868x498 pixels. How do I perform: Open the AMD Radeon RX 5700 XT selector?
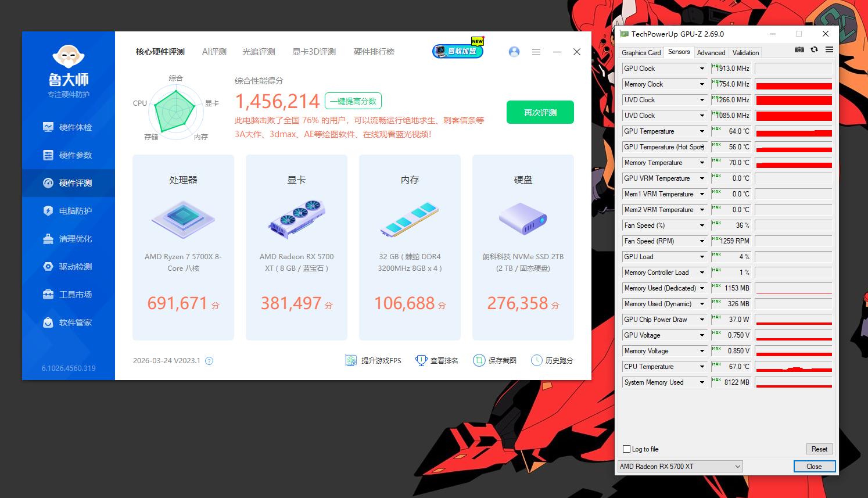point(680,466)
